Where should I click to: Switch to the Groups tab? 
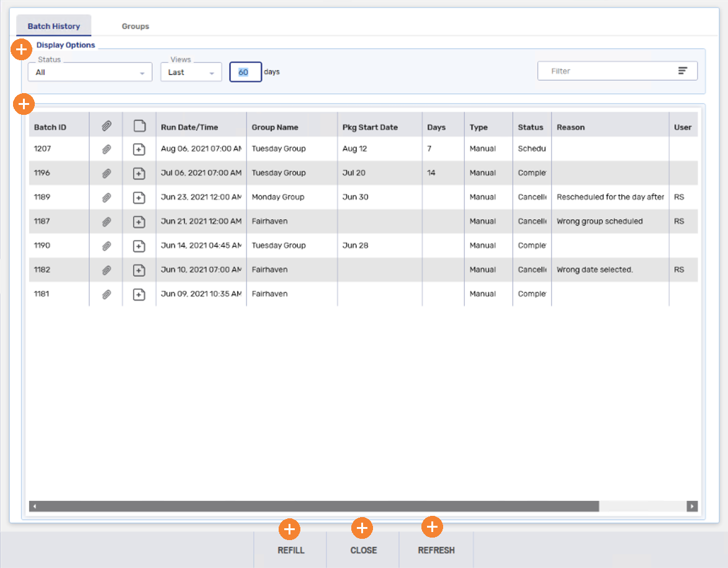135,26
